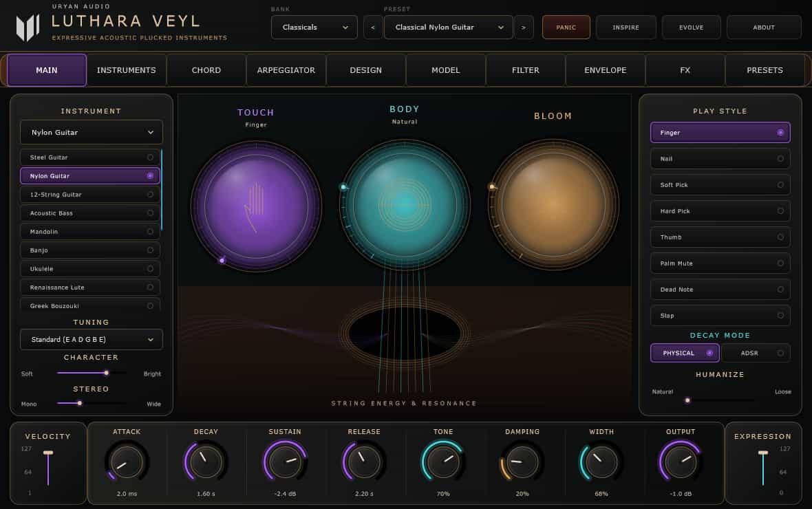Set decay mode to Physical
Image resolution: width=812 pixels, height=509 pixels.
tap(685, 353)
